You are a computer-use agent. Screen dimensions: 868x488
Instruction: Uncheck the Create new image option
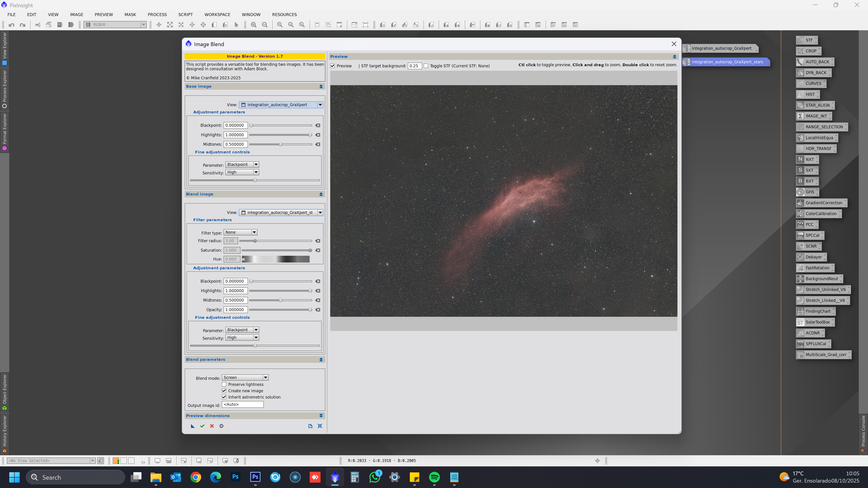(224, 391)
